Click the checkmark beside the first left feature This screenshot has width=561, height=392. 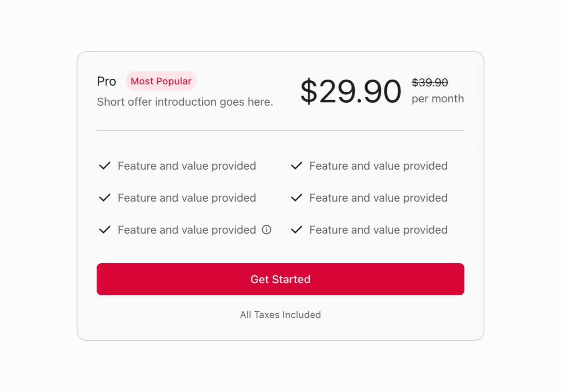point(105,166)
